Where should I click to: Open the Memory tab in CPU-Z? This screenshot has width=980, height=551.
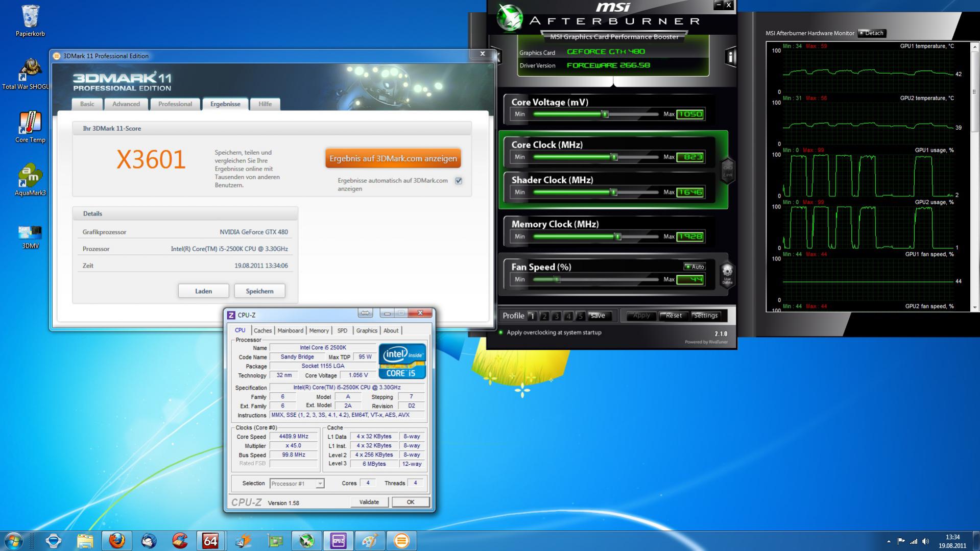[319, 331]
